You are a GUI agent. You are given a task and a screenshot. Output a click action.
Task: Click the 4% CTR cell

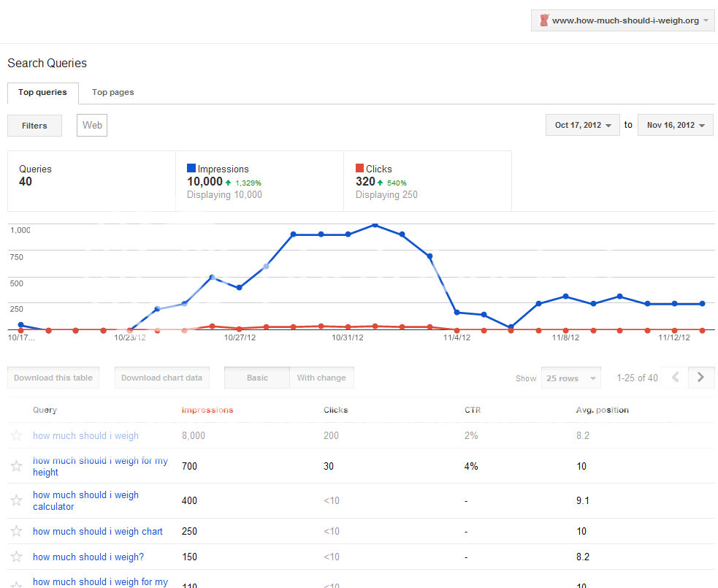(x=471, y=466)
